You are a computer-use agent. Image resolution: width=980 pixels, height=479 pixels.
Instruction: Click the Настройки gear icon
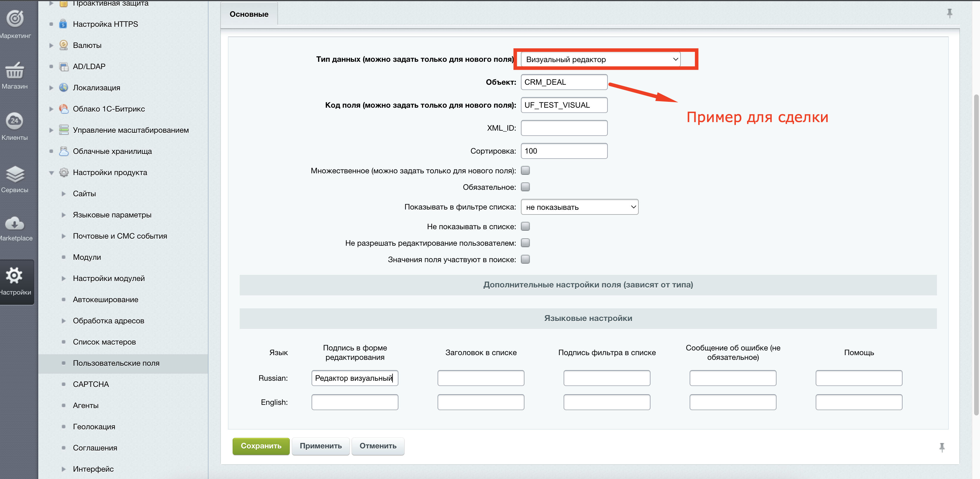coord(15,276)
